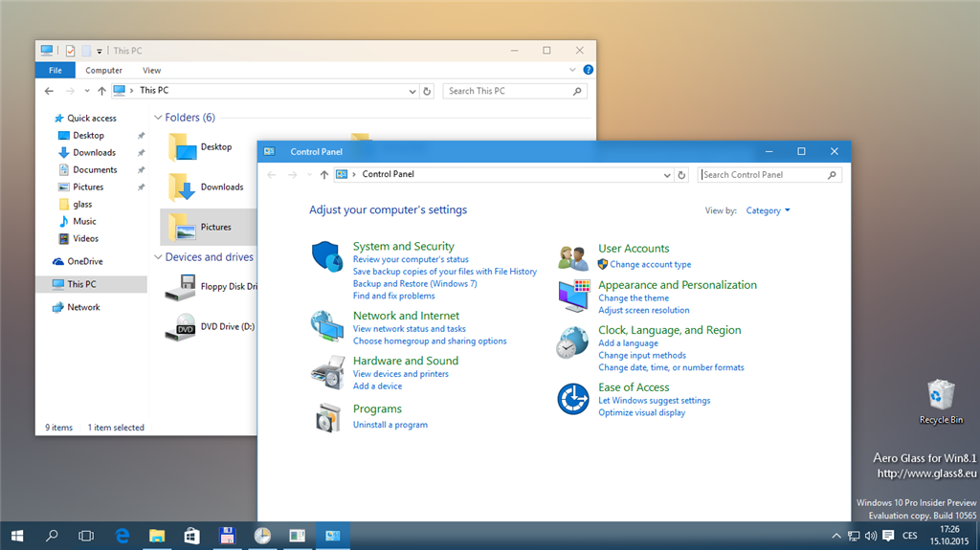The image size is (980, 550).
Task: Open Ease of Access icon
Action: pos(572,399)
